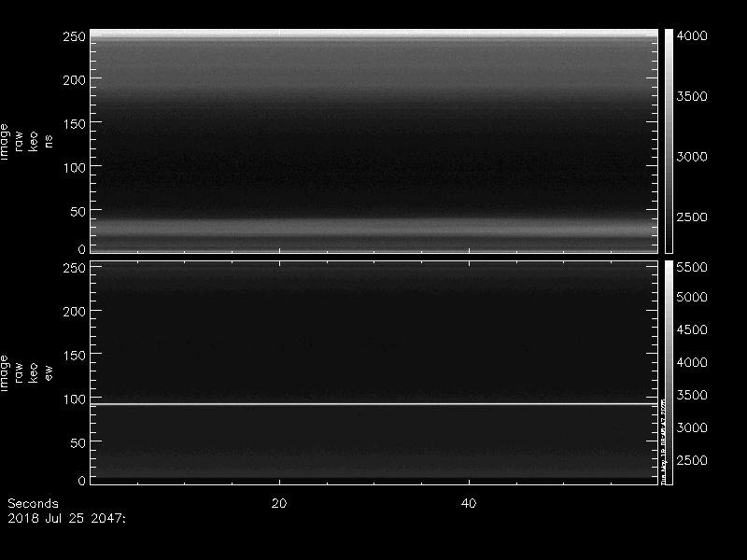Select the 'image raw keo ns' axis title
Image resolution: width=747 pixels, height=560 pixels.
pyautogui.click(x=26, y=142)
